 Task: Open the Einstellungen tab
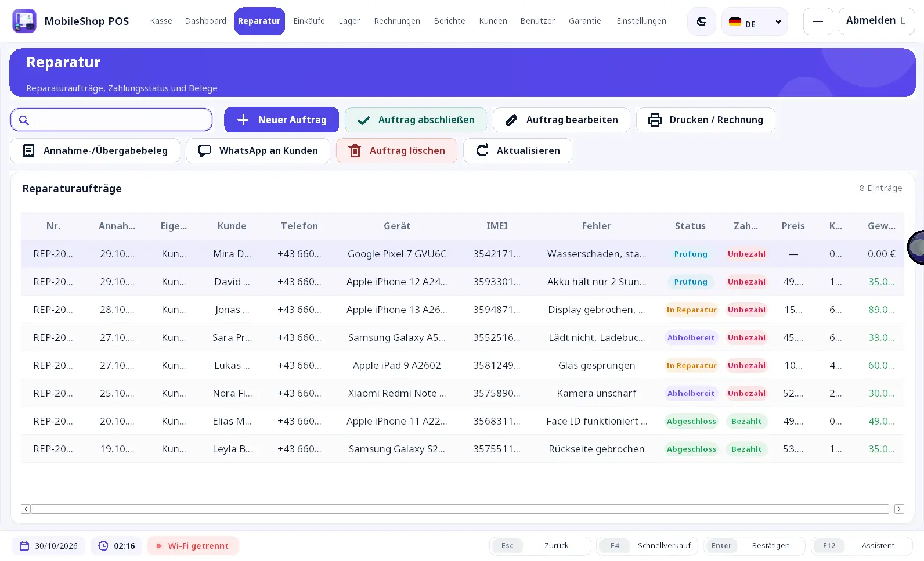coord(641,21)
